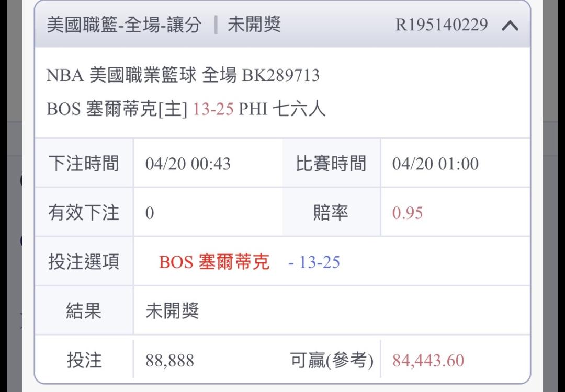Image resolution: width=565 pixels, height=392 pixels.
Task: Click the potential win amount 84,443.60
Action: click(x=428, y=361)
